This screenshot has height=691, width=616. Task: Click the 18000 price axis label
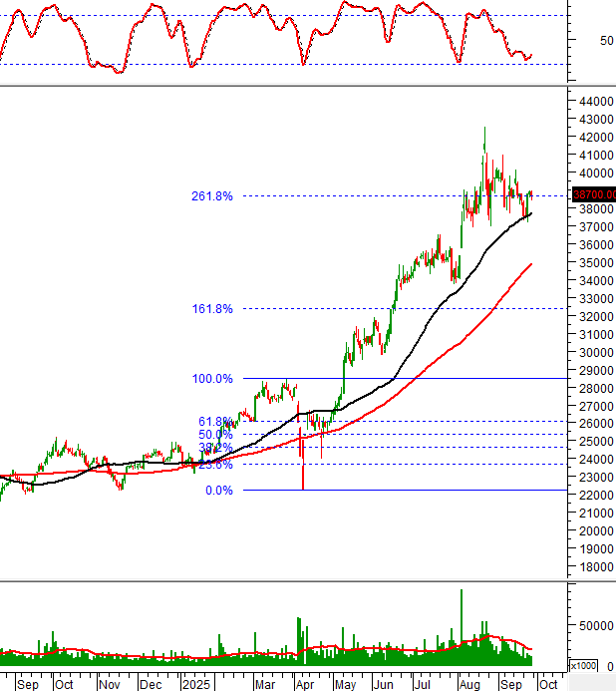pyautogui.click(x=593, y=567)
